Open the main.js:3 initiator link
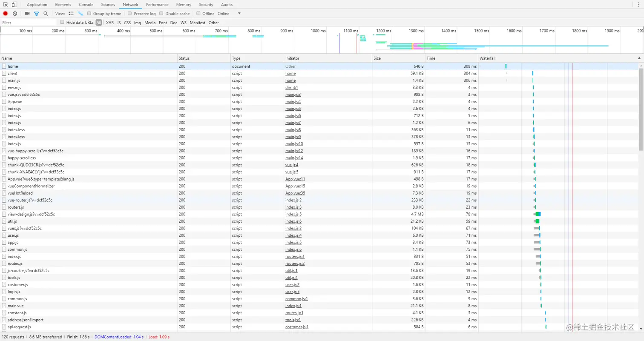The image size is (644, 341). [x=293, y=95]
